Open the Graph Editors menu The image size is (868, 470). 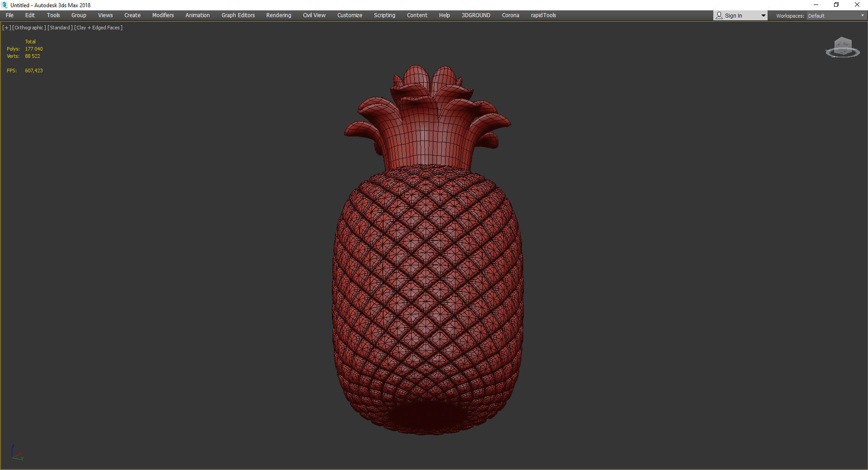(x=237, y=15)
